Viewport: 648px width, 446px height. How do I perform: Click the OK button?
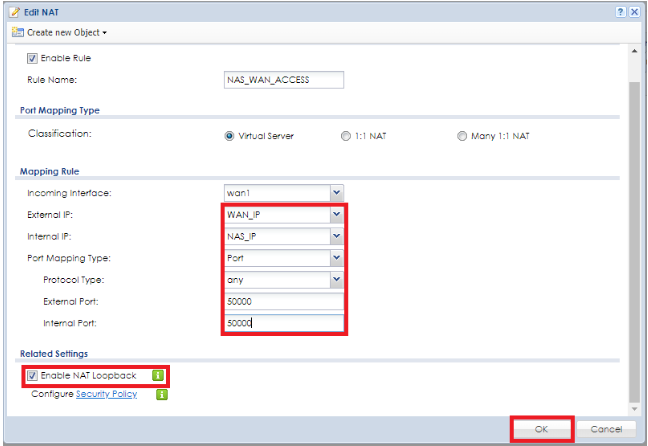pyautogui.click(x=541, y=429)
